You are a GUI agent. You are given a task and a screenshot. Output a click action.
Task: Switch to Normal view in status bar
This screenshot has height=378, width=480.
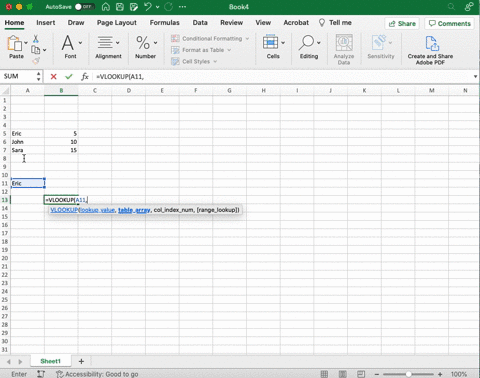(x=324, y=374)
